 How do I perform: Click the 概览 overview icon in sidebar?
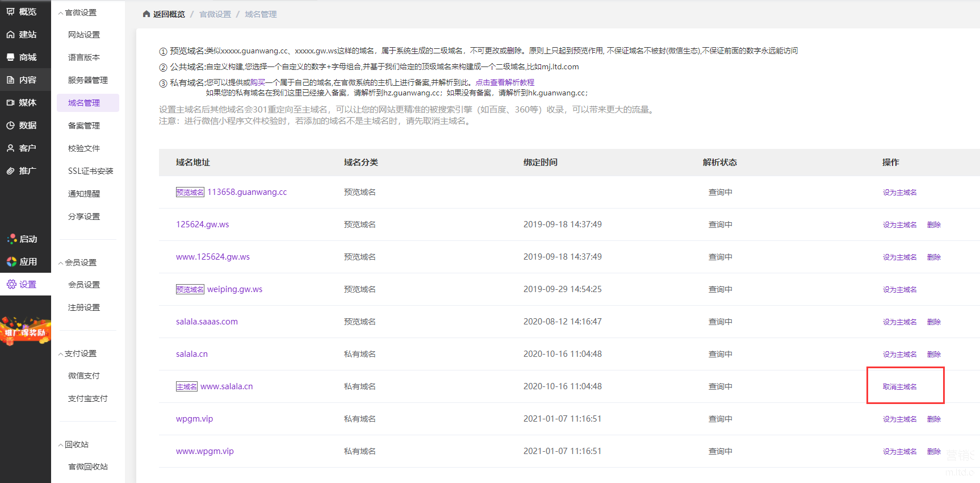[x=11, y=12]
